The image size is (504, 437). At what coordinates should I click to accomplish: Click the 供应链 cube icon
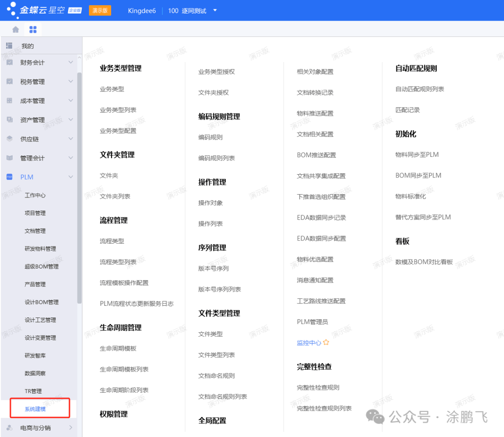(10, 139)
